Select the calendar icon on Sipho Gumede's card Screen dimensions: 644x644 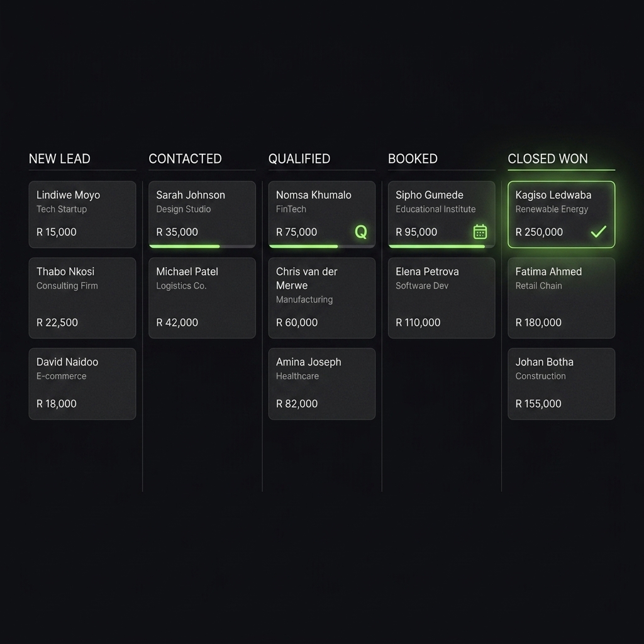[480, 231]
